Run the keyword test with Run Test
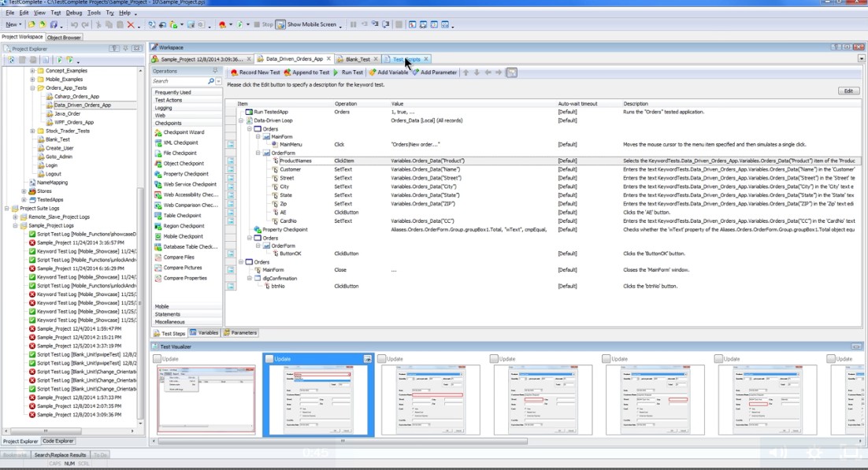 348,72
